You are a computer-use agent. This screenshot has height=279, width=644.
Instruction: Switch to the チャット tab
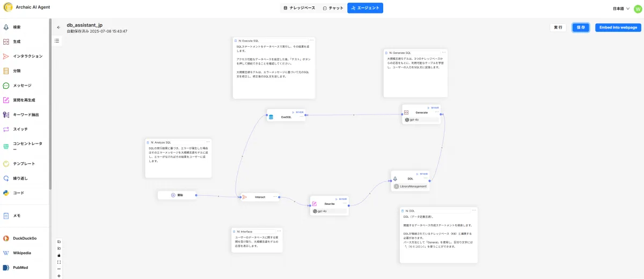tap(333, 8)
